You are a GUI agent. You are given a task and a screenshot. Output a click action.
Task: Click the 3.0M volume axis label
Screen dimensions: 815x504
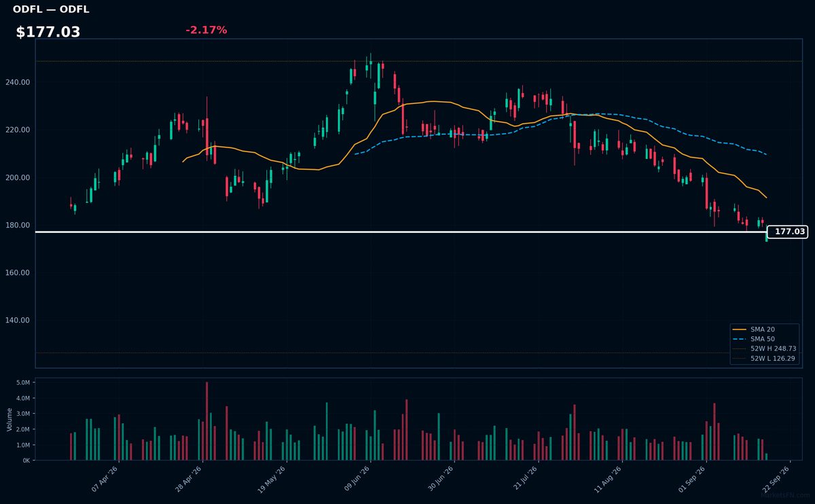pos(24,414)
